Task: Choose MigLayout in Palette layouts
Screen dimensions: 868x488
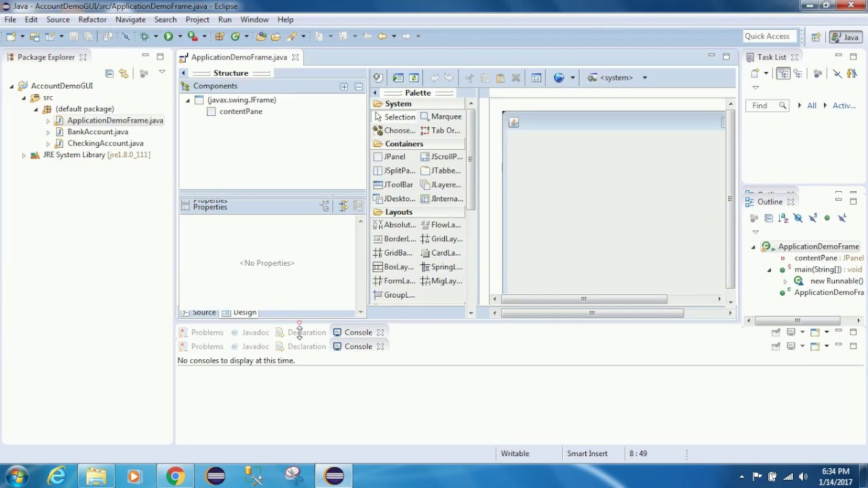Action: click(441, 281)
